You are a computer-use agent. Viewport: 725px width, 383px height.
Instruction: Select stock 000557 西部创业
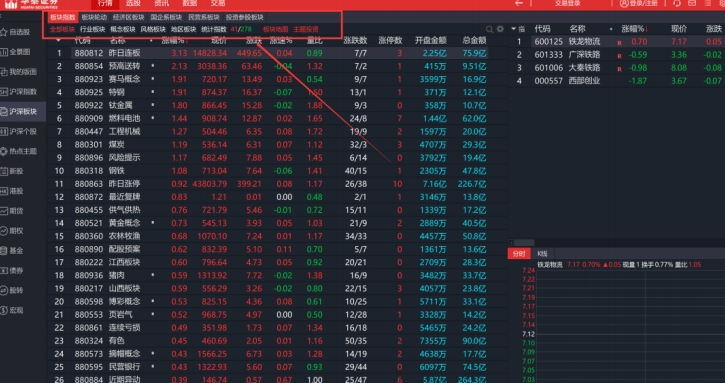click(x=617, y=80)
